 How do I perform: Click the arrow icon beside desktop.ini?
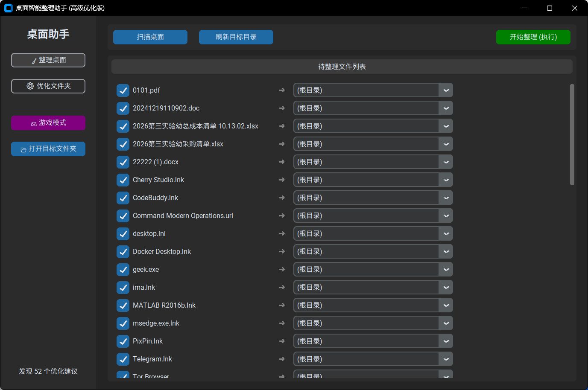coord(281,233)
